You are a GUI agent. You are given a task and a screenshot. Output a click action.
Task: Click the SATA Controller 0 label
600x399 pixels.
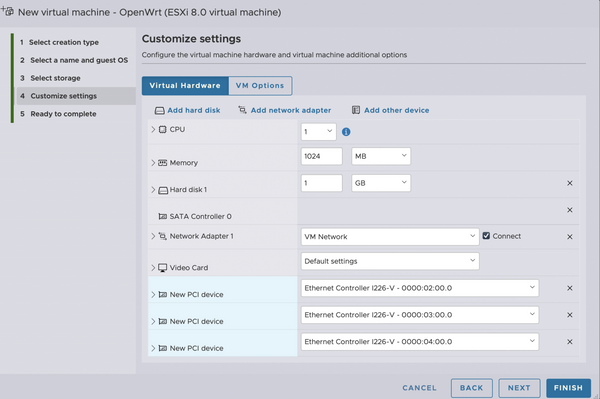point(201,217)
